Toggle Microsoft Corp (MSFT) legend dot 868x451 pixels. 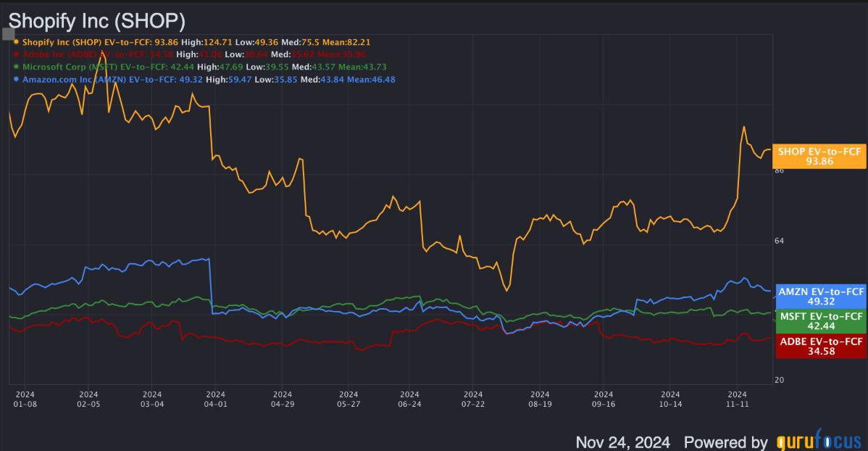pos(16,67)
